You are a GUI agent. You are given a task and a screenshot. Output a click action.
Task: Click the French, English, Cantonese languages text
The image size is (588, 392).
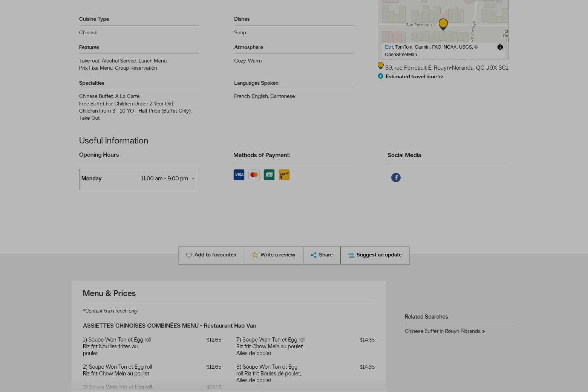[264, 96]
